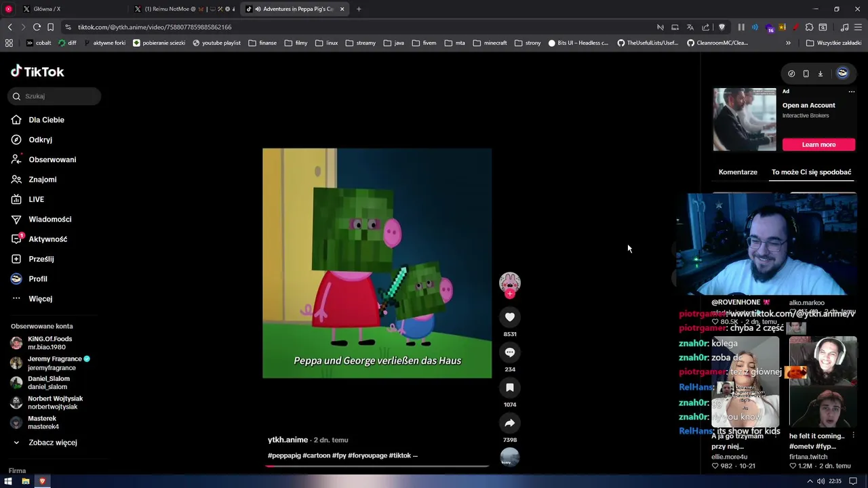
Task: Bookmark the video
Action: pos(510,387)
